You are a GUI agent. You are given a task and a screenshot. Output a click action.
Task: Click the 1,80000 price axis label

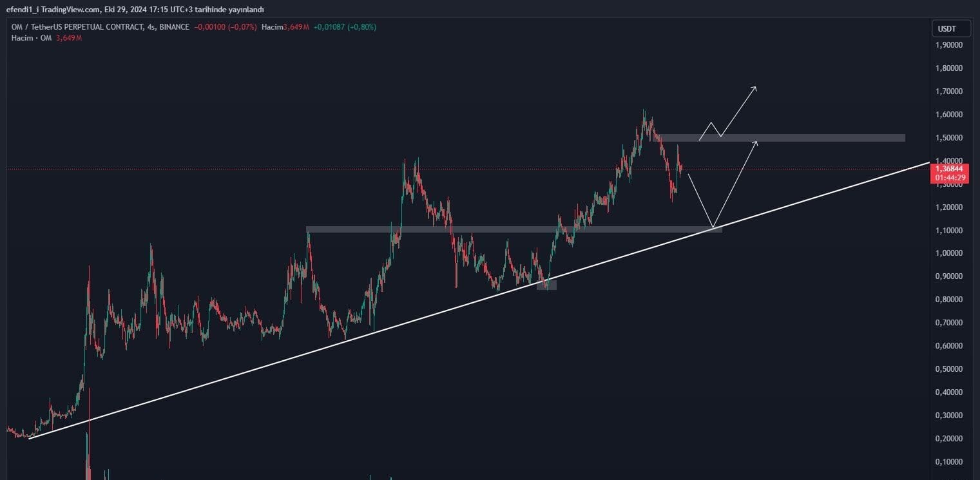[x=949, y=68]
